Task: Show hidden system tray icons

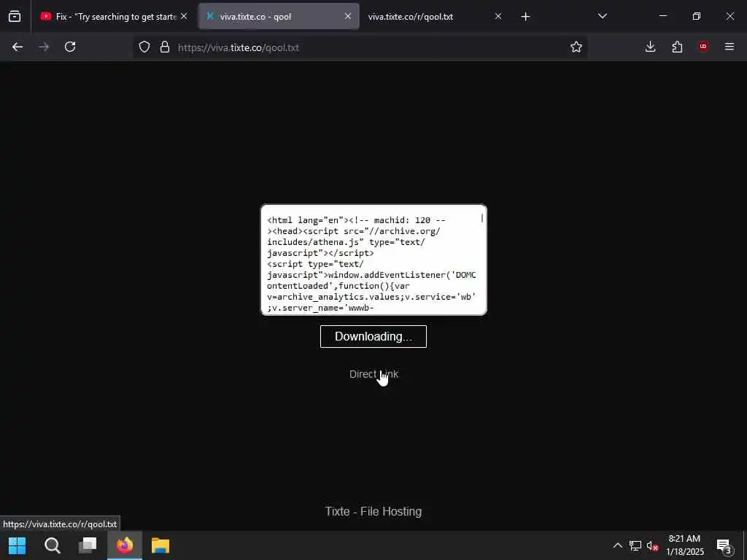Action: pos(617,545)
